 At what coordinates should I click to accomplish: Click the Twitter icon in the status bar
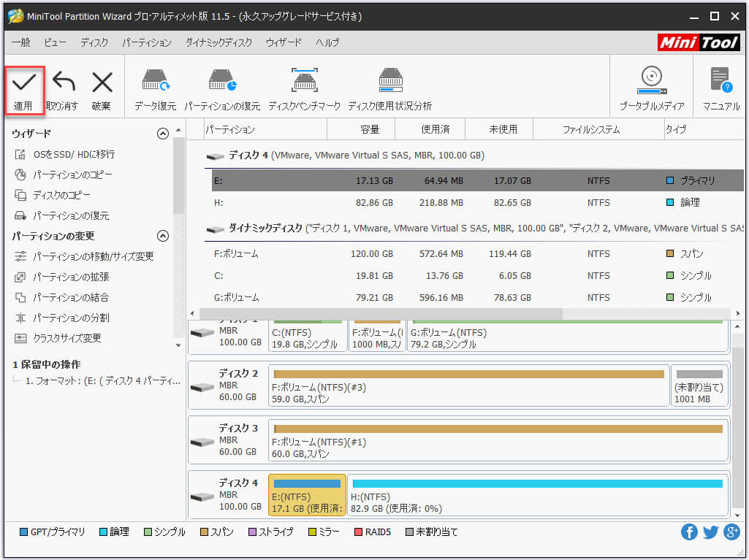[x=710, y=532]
